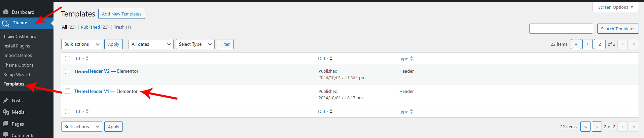Viewport: 644px width, 138px height.
Task: Expand the Select Type dropdown
Action: click(x=195, y=44)
